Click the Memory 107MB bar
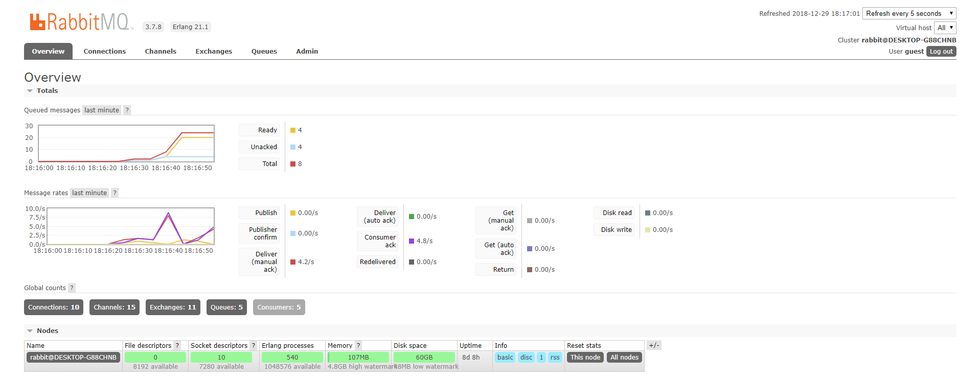 [358, 358]
